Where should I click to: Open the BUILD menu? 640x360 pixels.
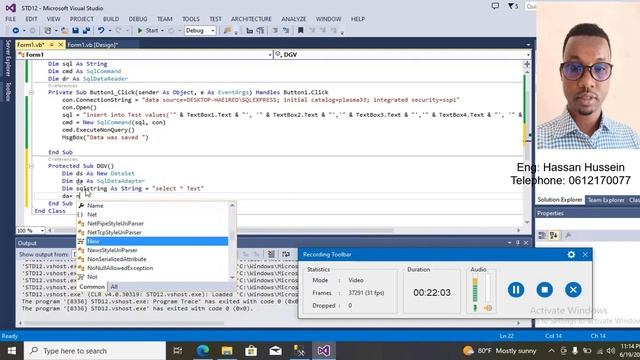(111, 19)
